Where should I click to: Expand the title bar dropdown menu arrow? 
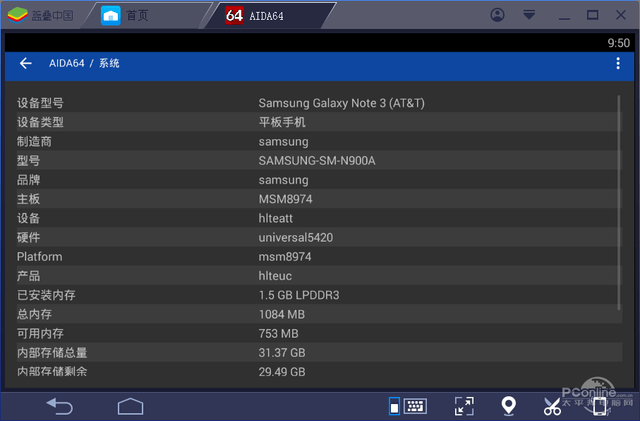click(x=529, y=15)
